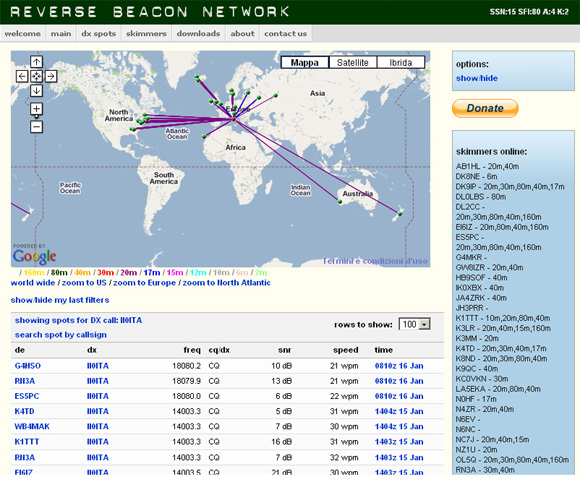Zoom in with the plus icon

pyautogui.click(x=36, y=109)
